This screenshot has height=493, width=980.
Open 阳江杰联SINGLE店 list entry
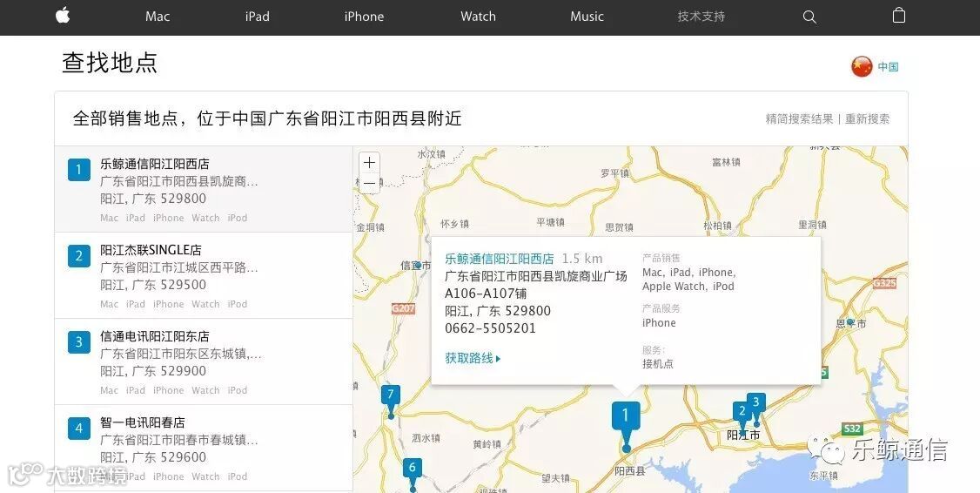pyautogui.click(x=151, y=250)
